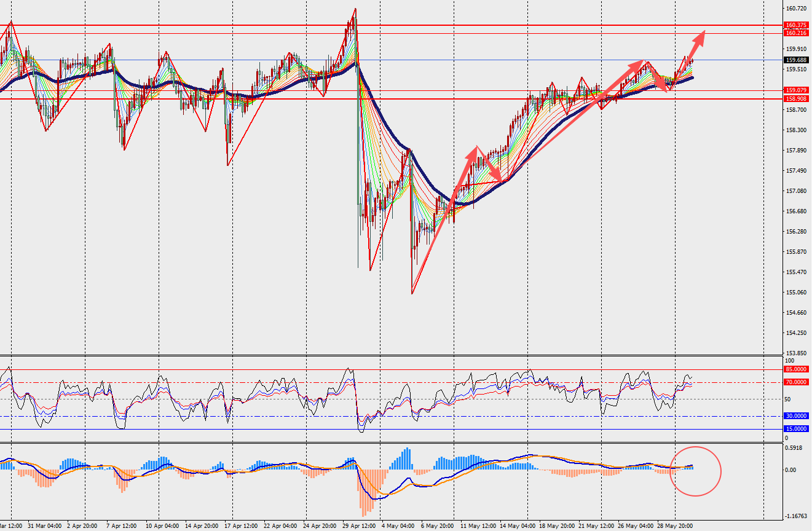Click the 155.870 price axis label
812x531 pixels.
click(x=797, y=252)
